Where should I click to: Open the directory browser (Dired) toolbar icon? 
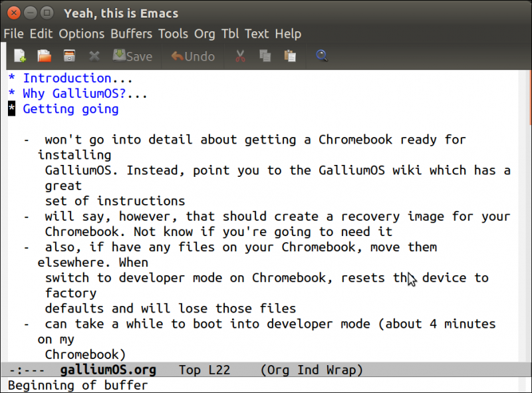(x=68, y=57)
